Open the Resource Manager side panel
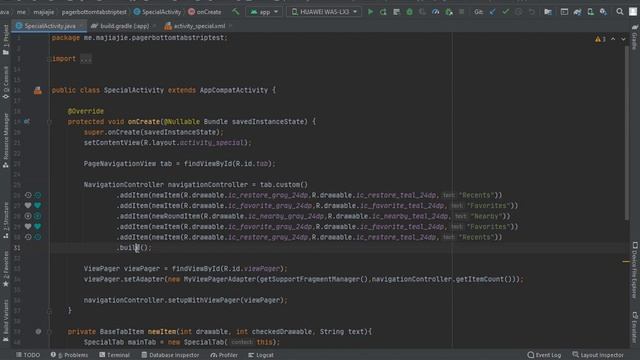 click(x=6, y=141)
